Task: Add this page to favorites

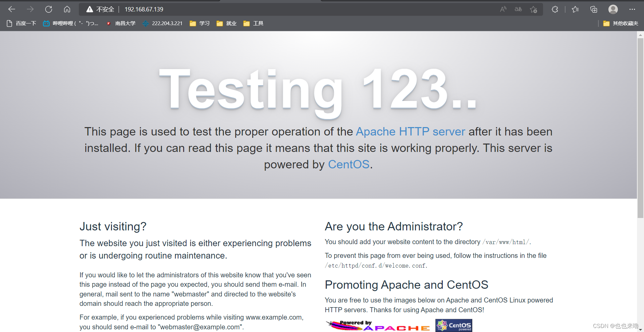Action: (534, 9)
